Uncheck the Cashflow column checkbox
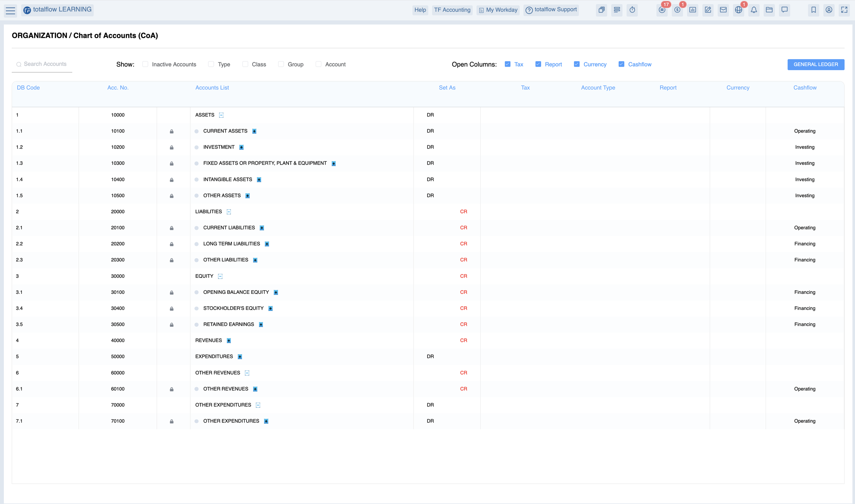This screenshot has height=504, width=855. coord(621,64)
